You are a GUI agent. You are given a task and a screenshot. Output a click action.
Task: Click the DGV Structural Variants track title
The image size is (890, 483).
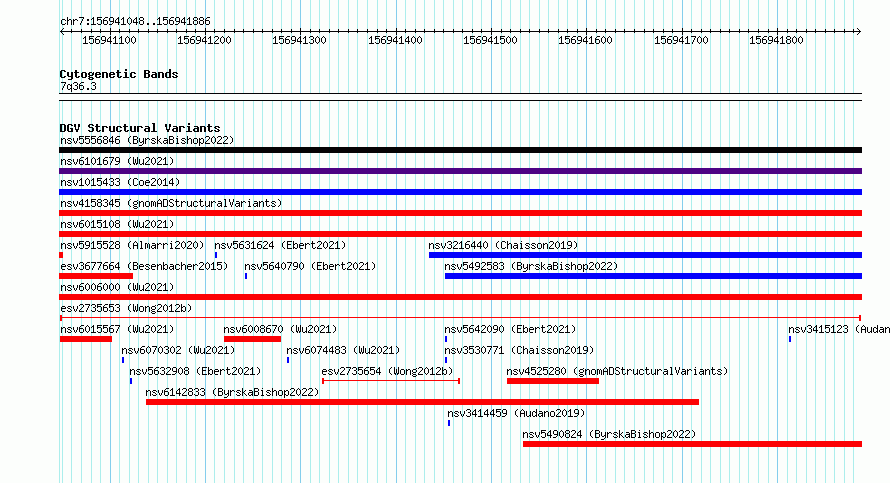(140, 128)
